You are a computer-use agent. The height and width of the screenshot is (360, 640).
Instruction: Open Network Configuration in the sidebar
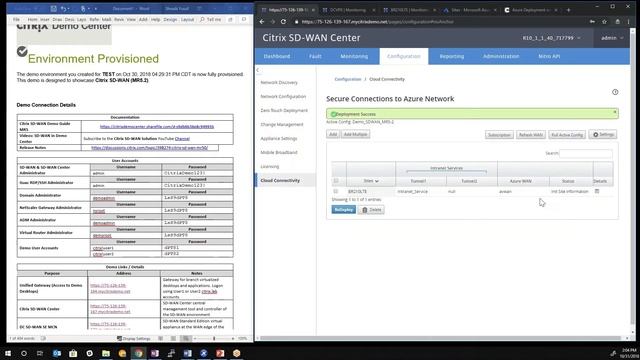(x=283, y=96)
